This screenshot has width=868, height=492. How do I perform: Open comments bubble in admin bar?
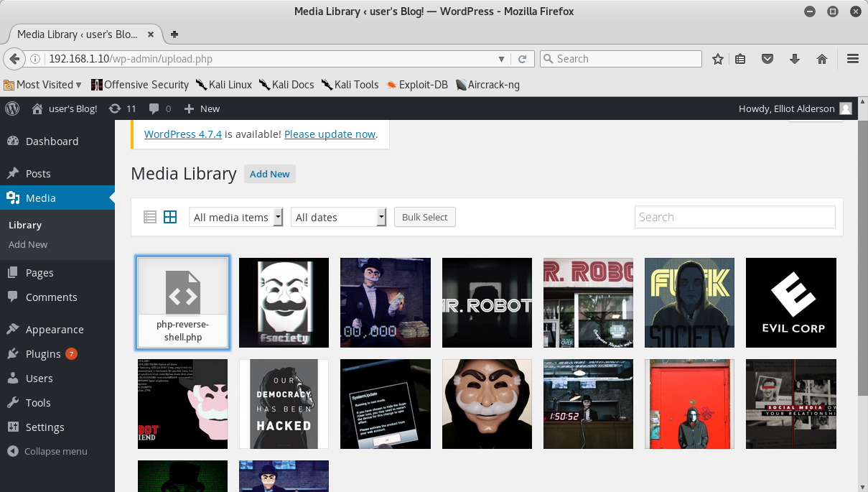(x=159, y=108)
